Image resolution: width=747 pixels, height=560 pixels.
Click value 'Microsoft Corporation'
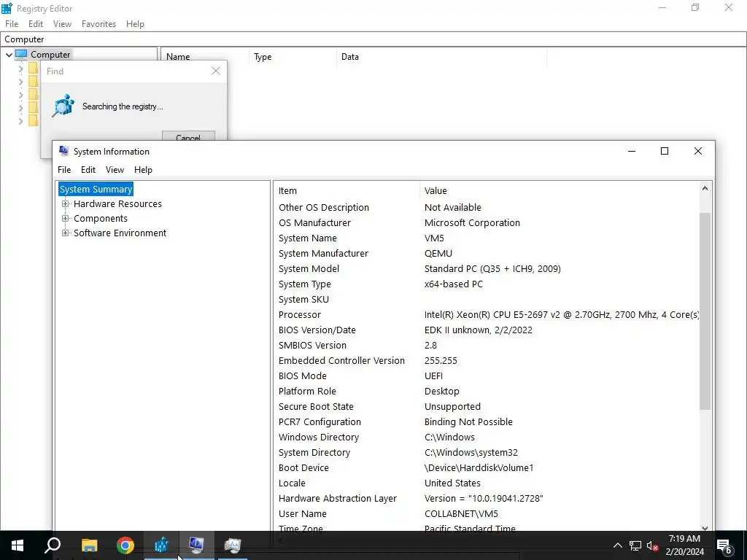[472, 223]
